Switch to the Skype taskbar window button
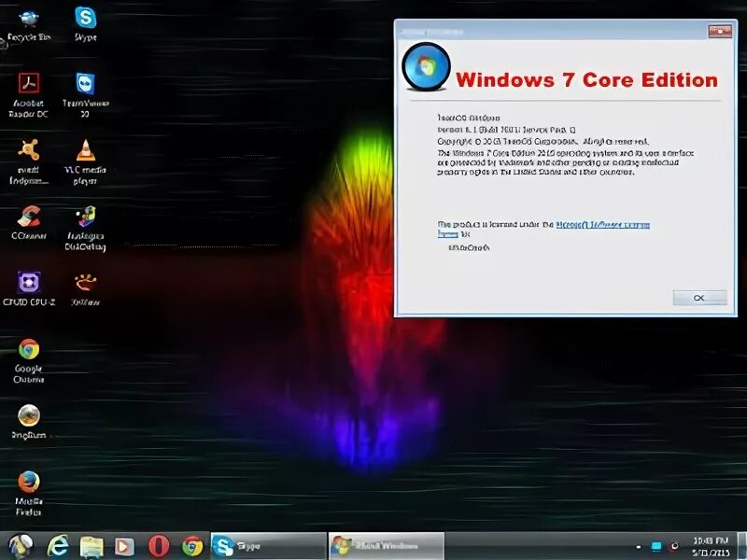Viewport: 747px width, 560px height. (x=268, y=546)
